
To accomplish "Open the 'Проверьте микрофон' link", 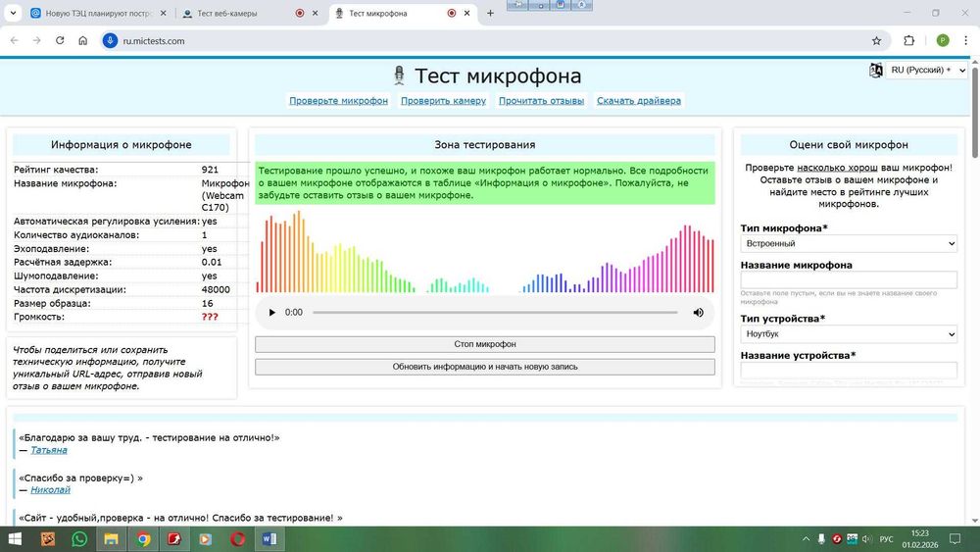I will (338, 101).
